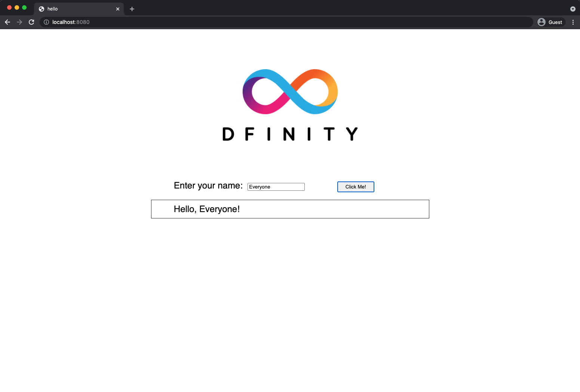Click the browser back arrow
Viewport: 580px width, 392px height.
[7, 22]
